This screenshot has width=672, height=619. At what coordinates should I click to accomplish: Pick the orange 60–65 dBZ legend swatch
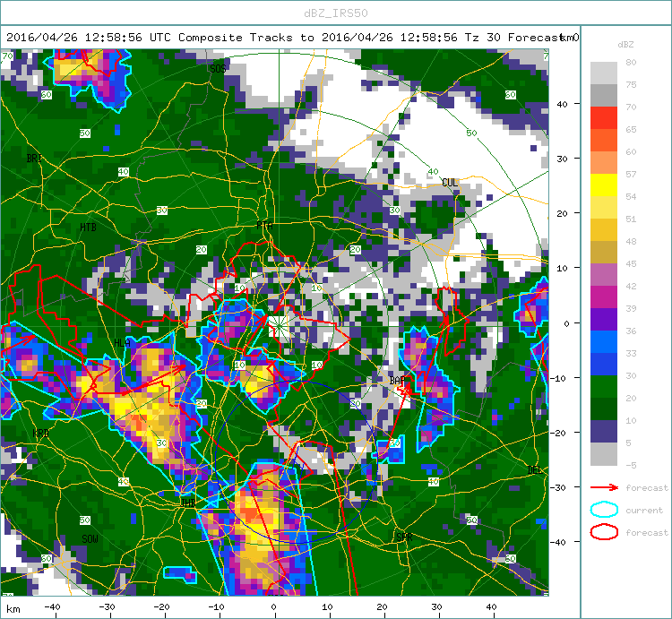pyautogui.click(x=603, y=140)
